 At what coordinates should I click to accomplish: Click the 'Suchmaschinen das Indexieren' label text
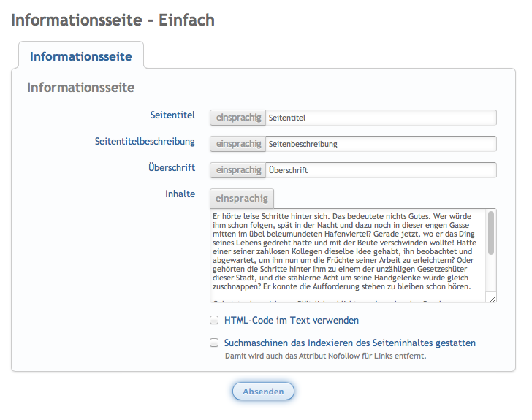pyautogui.click(x=349, y=342)
